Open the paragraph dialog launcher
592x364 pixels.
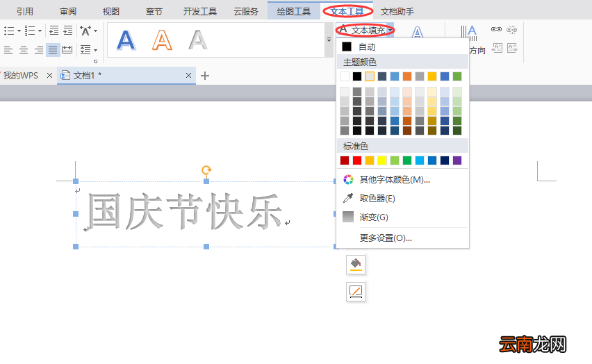(95, 61)
